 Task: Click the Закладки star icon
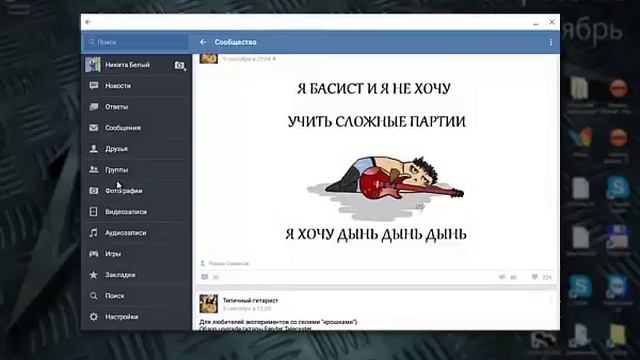(93, 275)
